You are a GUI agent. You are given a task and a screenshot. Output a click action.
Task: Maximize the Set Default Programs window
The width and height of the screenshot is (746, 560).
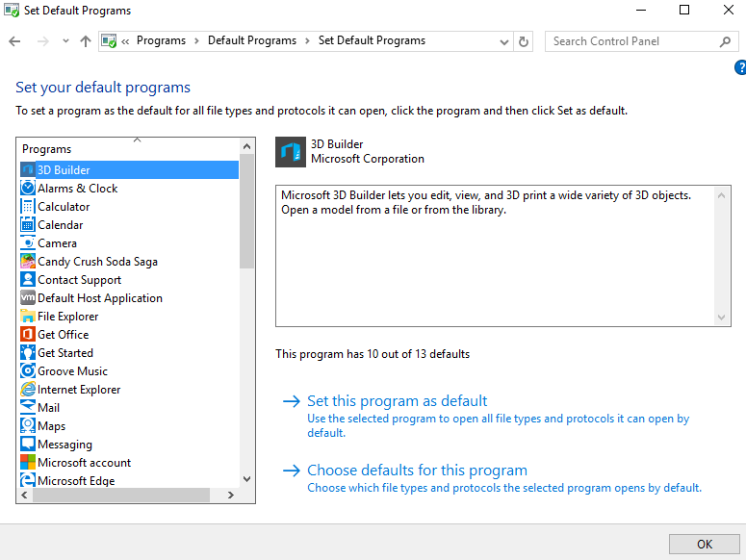684,10
